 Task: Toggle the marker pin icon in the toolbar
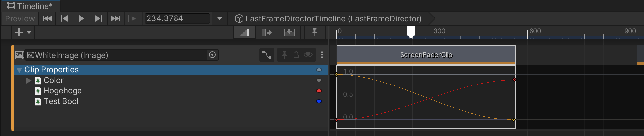[x=314, y=32]
